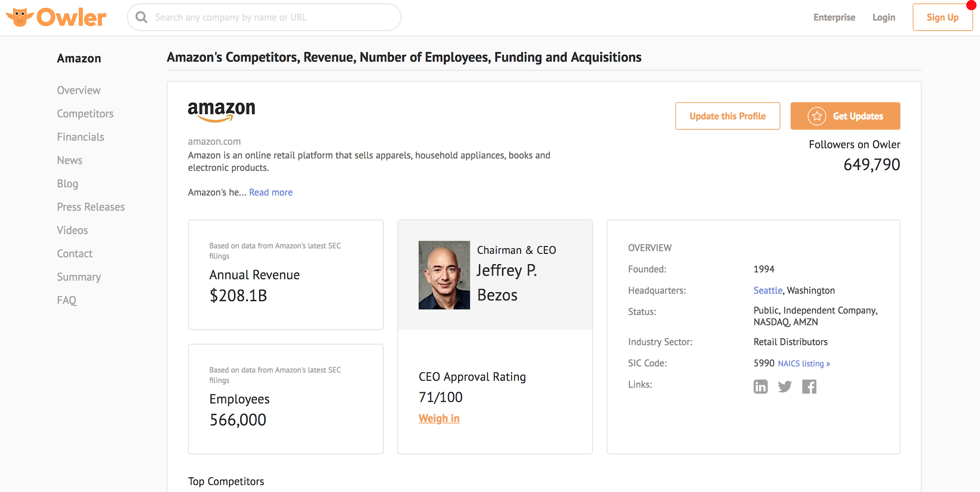Click the Sign Up button
Viewport: 980px width, 492px height.
(x=942, y=17)
